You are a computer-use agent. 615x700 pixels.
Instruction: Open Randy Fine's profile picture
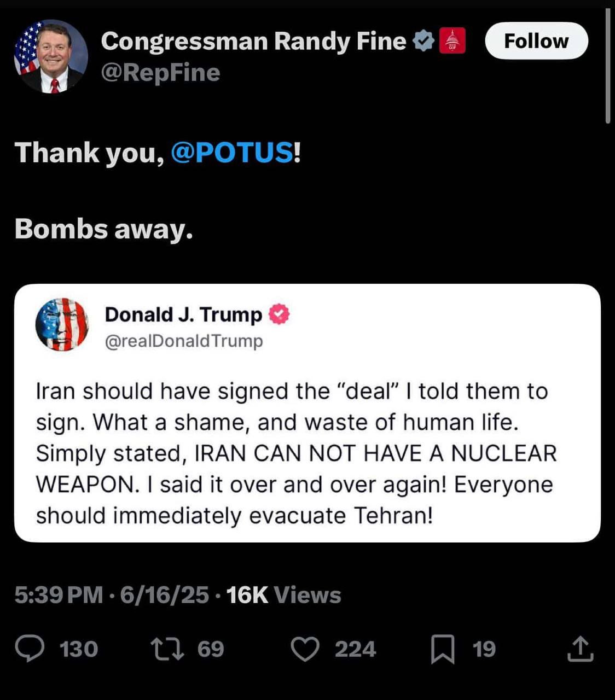coord(51,56)
